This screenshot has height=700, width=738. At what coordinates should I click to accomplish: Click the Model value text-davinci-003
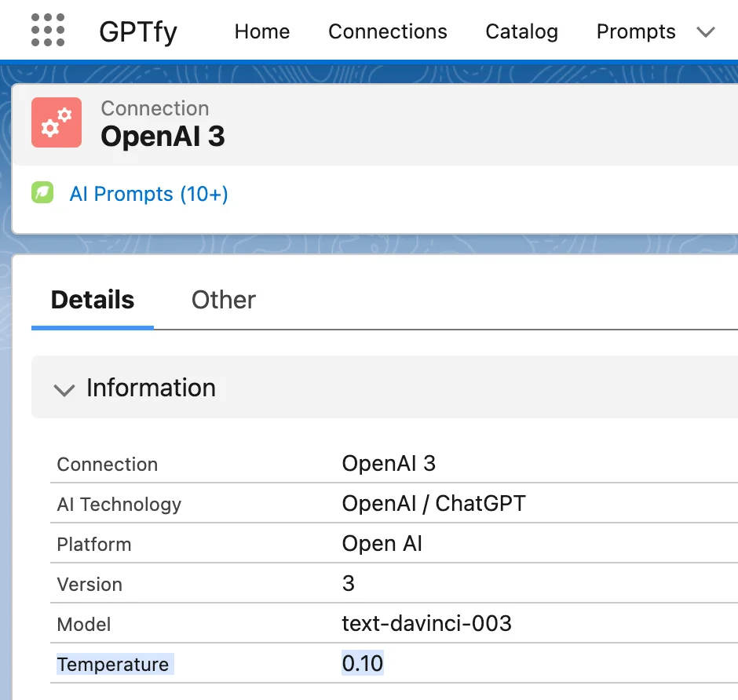point(426,624)
